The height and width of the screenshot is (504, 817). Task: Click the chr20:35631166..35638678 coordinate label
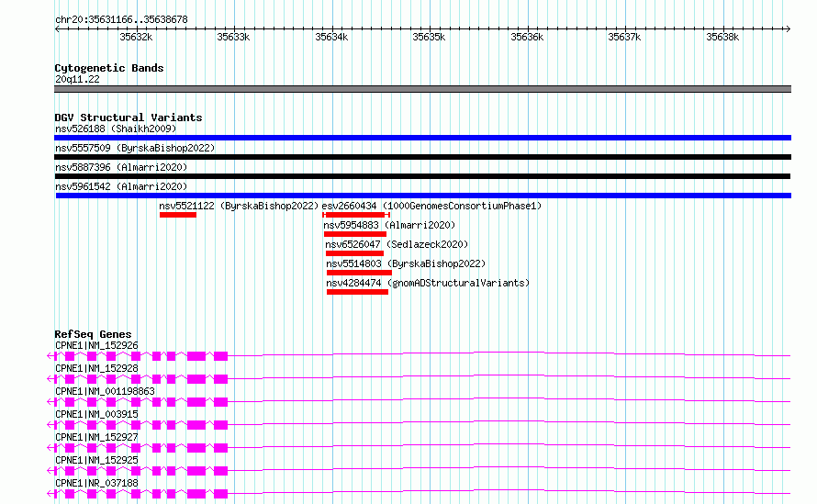tap(121, 20)
